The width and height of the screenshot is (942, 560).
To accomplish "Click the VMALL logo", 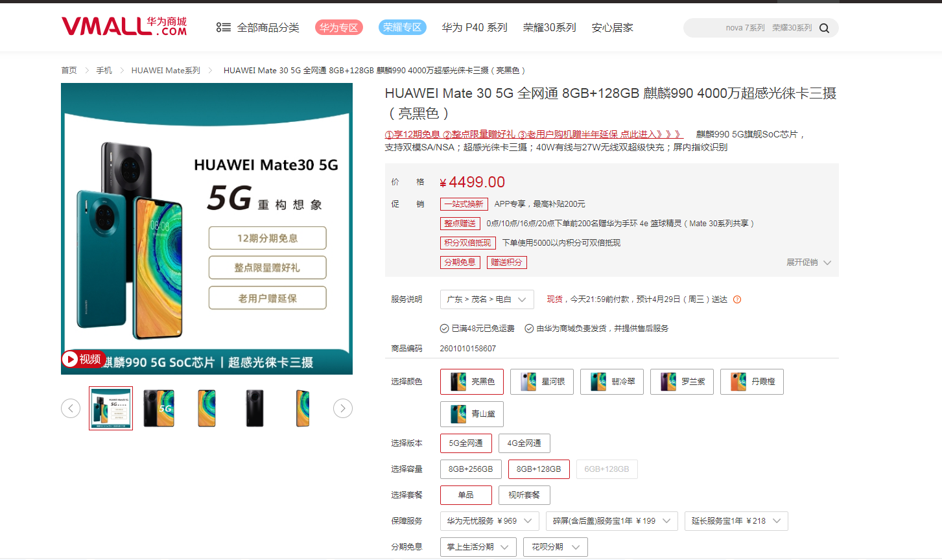I will (124, 27).
